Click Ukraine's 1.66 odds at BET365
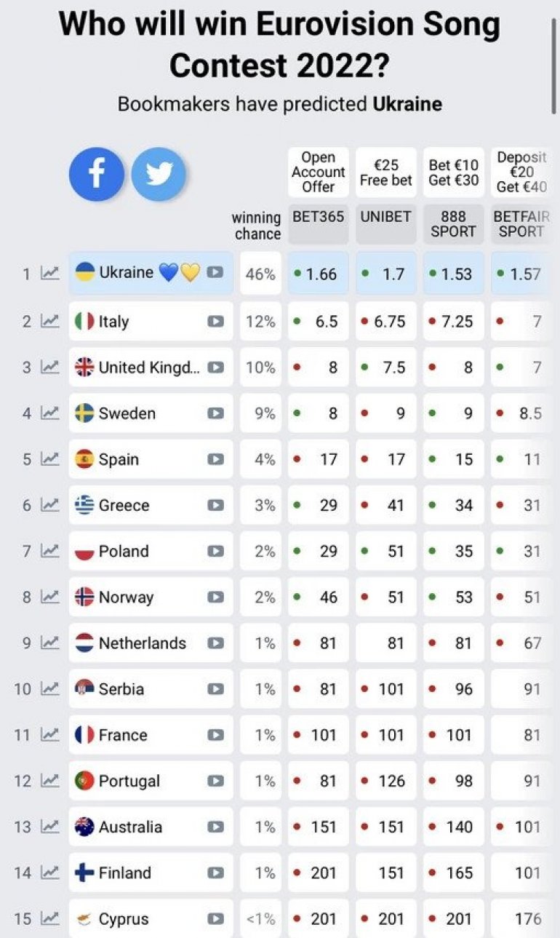The height and width of the screenshot is (938, 560). click(x=318, y=274)
